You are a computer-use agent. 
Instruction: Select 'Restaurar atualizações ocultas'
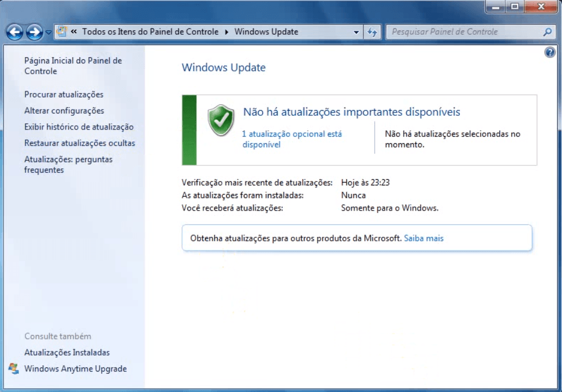coord(79,143)
